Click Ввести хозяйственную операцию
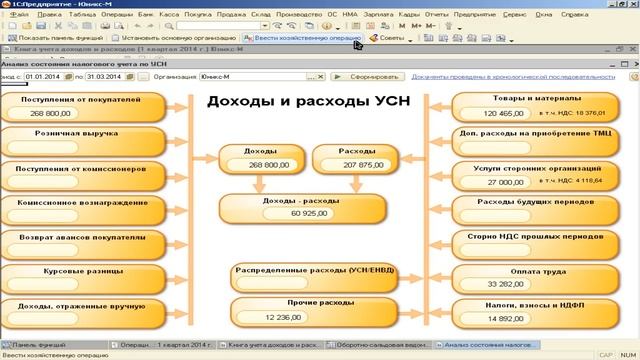The width and height of the screenshot is (640, 360). [x=302, y=38]
